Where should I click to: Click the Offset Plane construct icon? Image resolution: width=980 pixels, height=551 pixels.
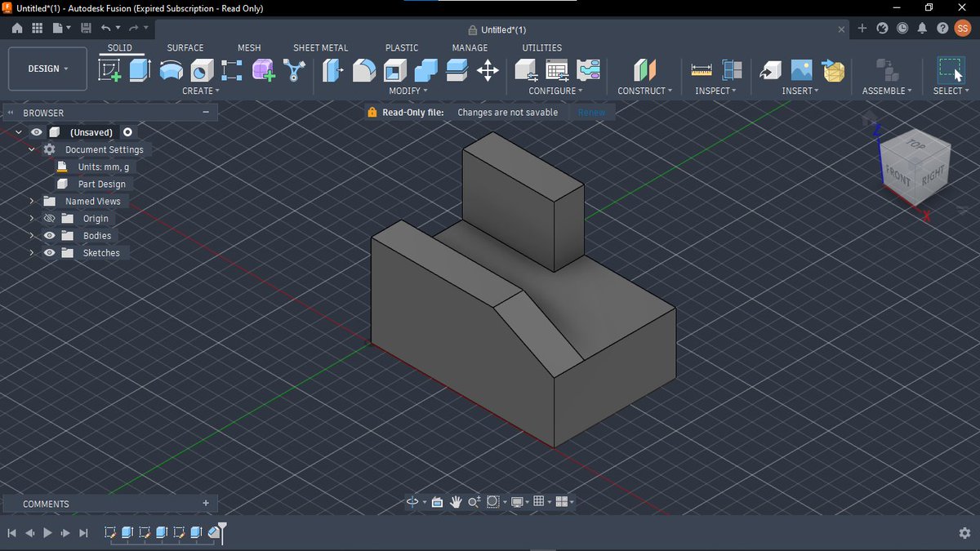[644, 70]
